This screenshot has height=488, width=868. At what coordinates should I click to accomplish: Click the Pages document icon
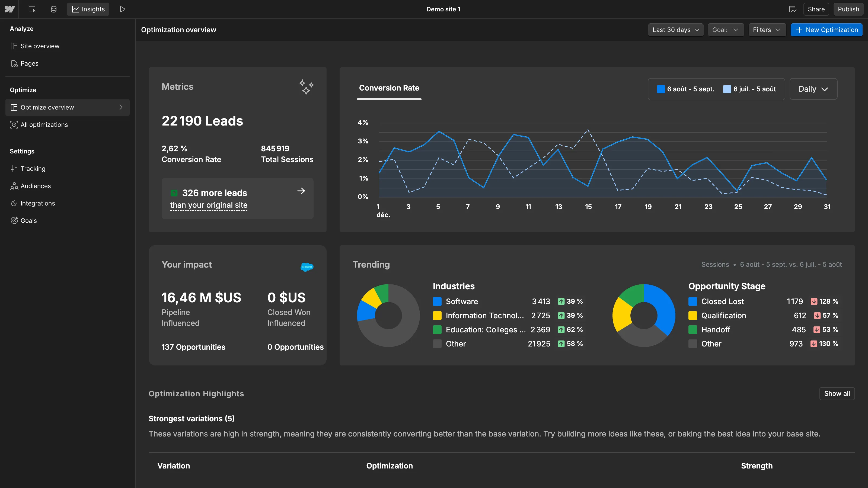click(x=14, y=64)
